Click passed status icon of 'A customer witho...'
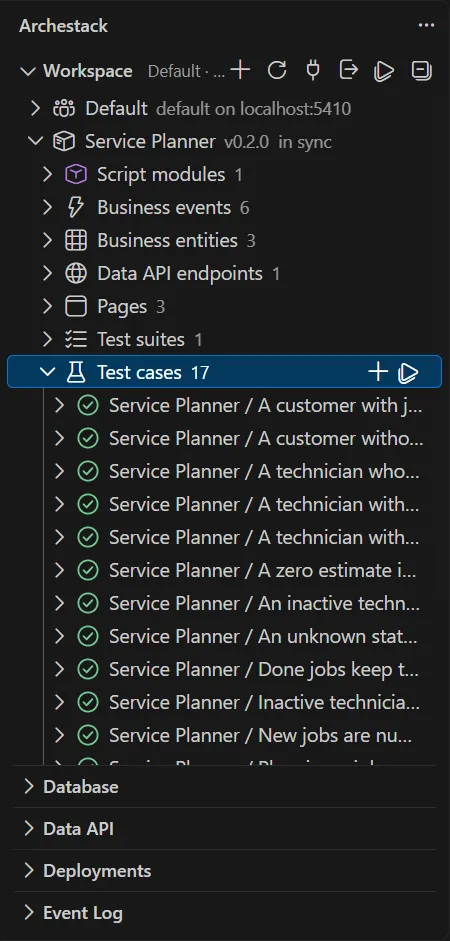The width and height of the screenshot is (450, 941). (88, 439)
